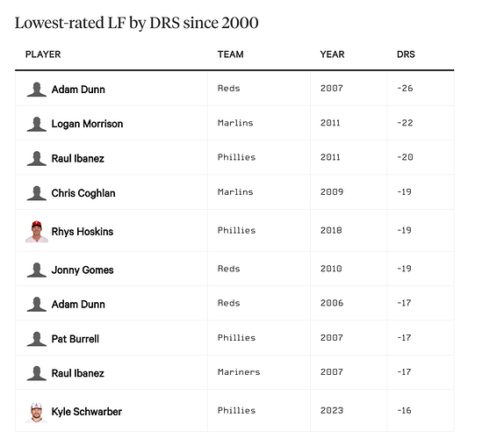Click Kyle Schwarber player headshot photo

(x=37, y=413)
